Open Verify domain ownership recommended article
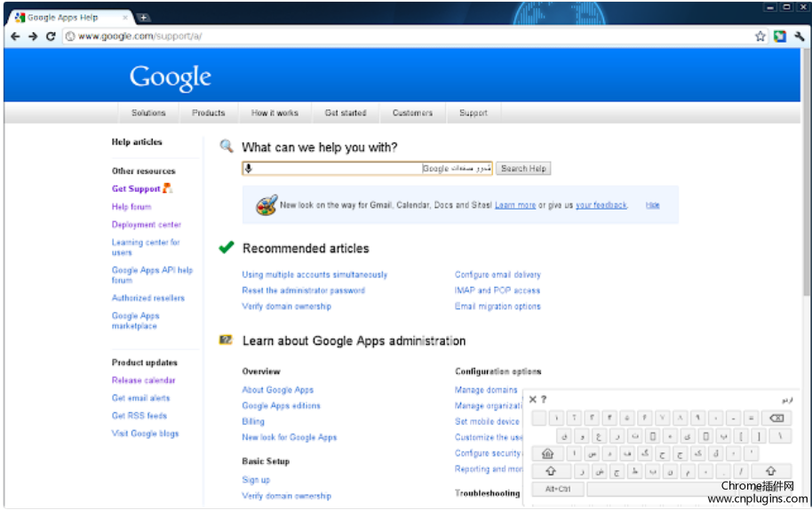 click(x=286, y=306)
